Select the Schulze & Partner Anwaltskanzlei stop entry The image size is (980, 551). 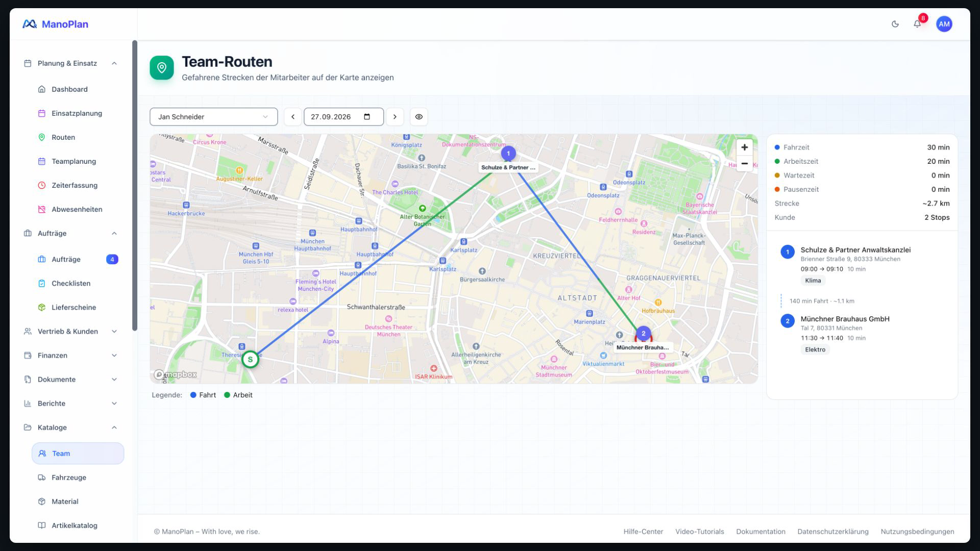pos(862,265)
